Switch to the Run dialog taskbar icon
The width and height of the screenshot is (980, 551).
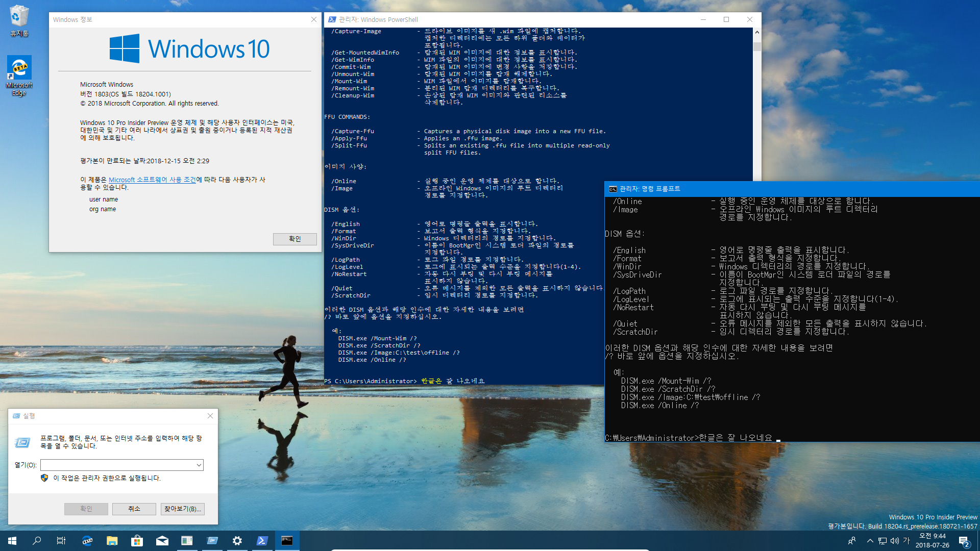[x=212, y=541]
